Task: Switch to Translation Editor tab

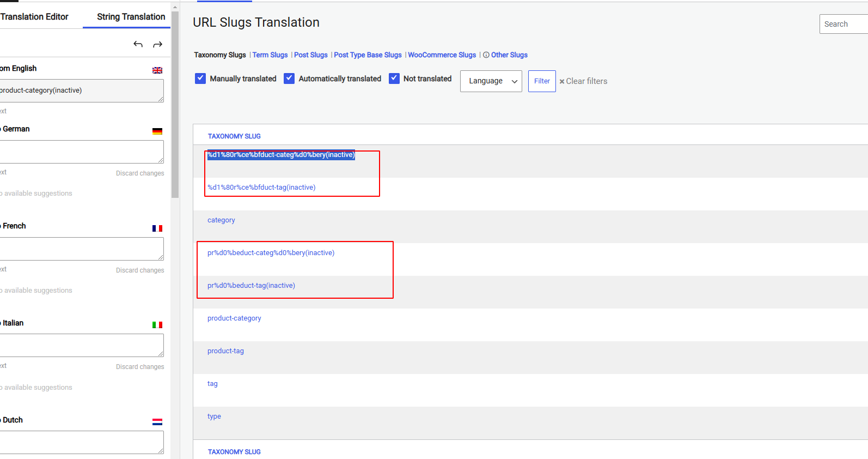Action: click(x=34, y=17)
